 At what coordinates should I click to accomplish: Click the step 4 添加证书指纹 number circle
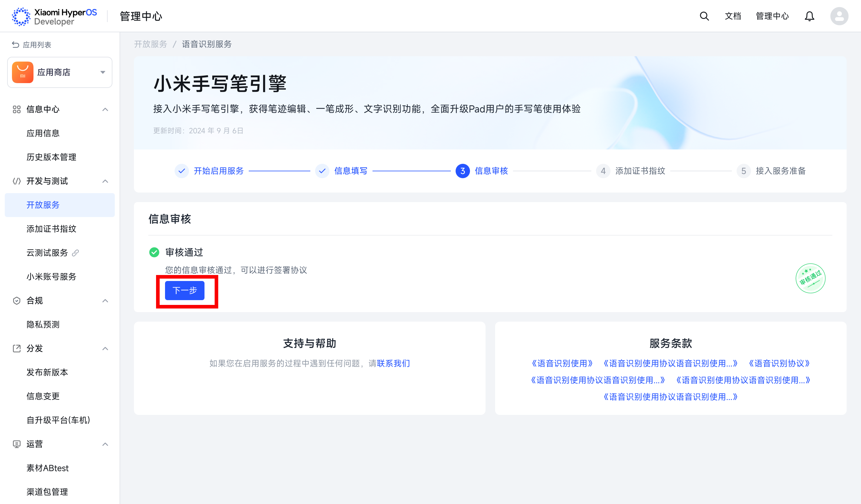click(603, 171)
